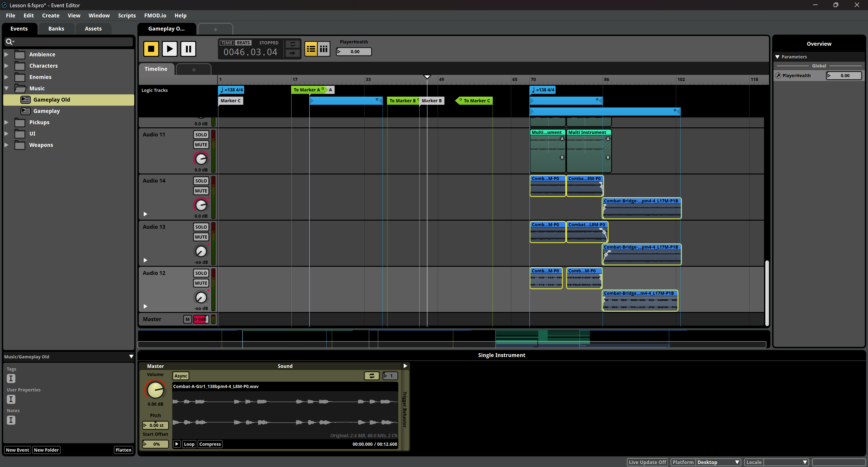Switch to the mixer view icon
868x467 pixels.
pyautogui.click(x=324, y=49)
